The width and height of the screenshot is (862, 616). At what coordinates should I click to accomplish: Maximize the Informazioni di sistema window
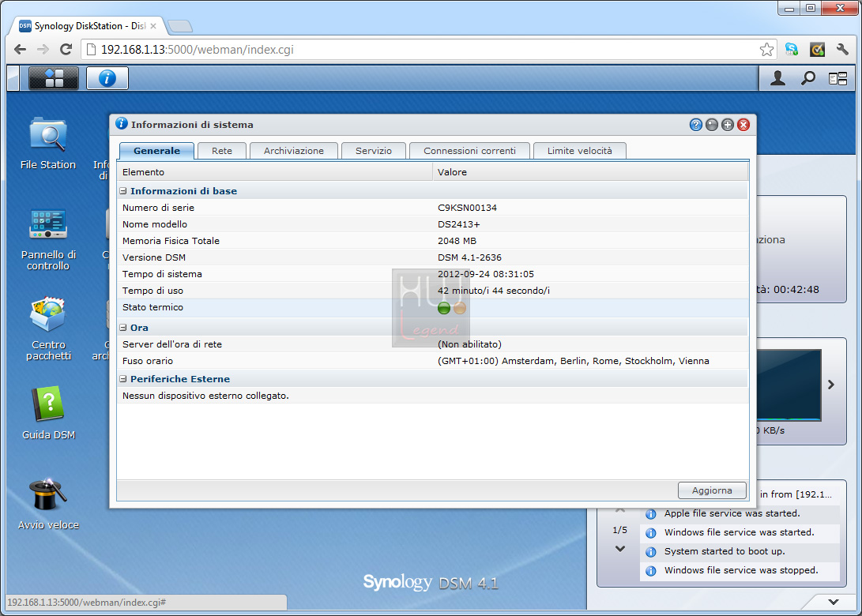click(728, 125)
